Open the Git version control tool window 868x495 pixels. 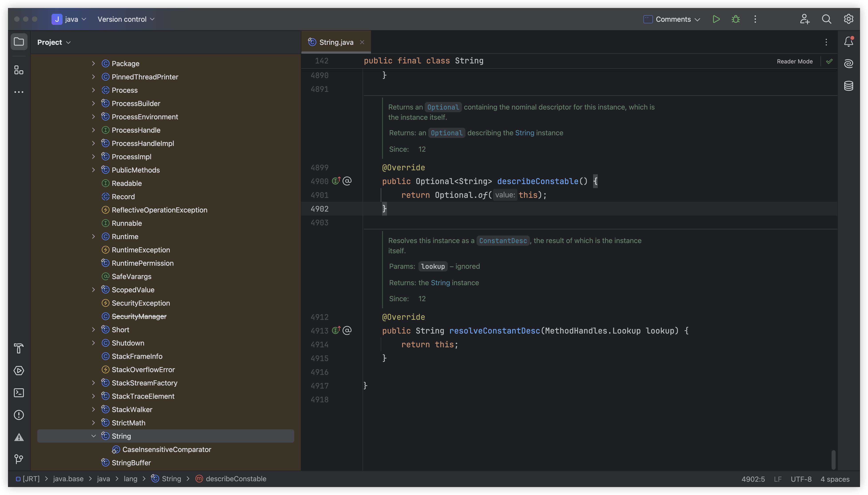pyautogui.click(x=19, y=459)
